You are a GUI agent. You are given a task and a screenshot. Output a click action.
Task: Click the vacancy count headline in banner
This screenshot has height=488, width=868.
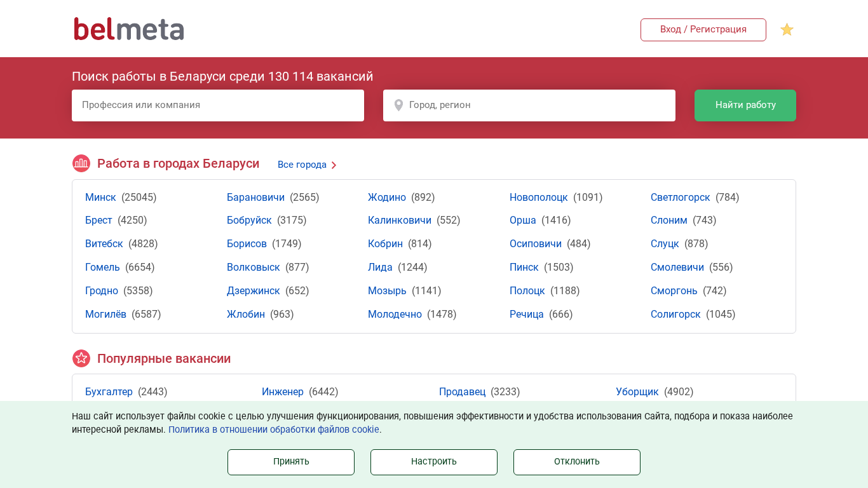click(222, 77)
